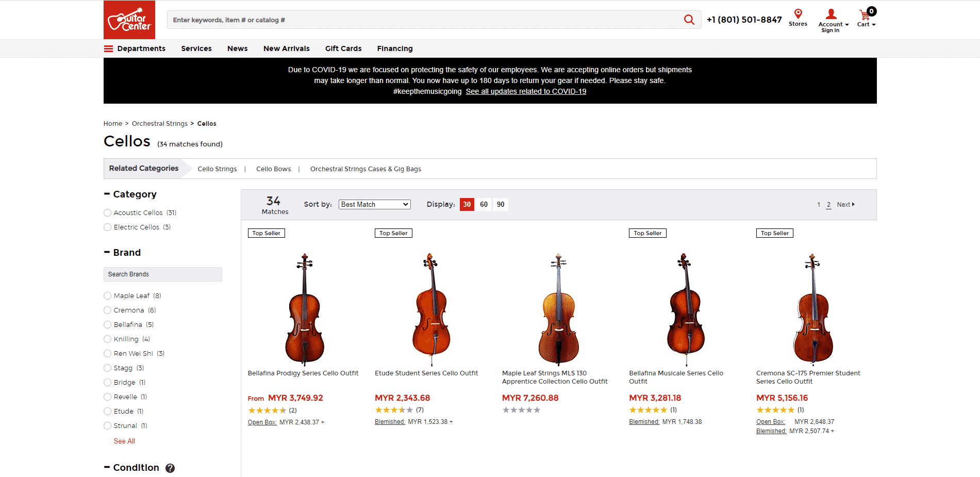Display 90 items per page

click(x=501, y=205)
